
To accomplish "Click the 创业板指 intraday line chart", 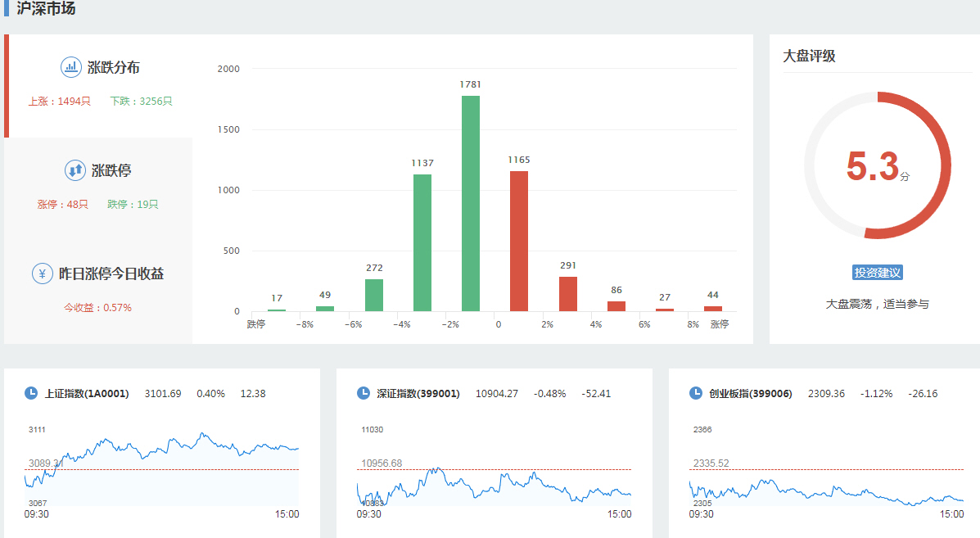I will (827, 475).
